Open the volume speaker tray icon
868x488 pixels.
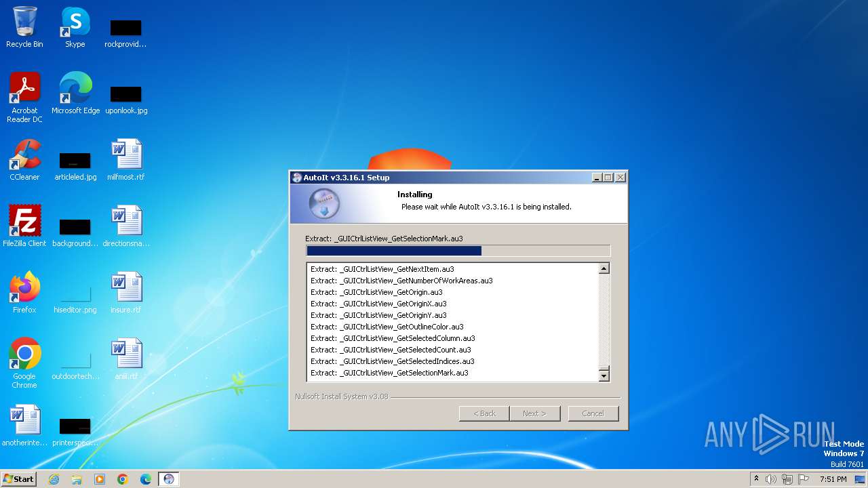click(x=771, y=479)
